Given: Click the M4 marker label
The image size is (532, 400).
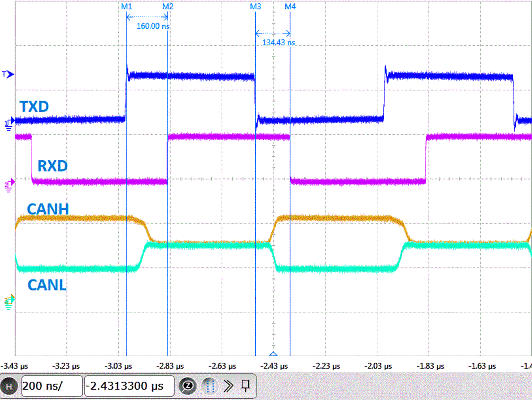Looking at the screenshot, I should point(291,6).
